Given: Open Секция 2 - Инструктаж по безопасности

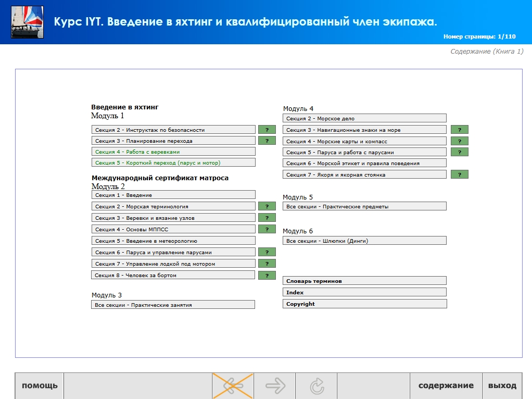Looking at the screenshot, I should [173, 130].
